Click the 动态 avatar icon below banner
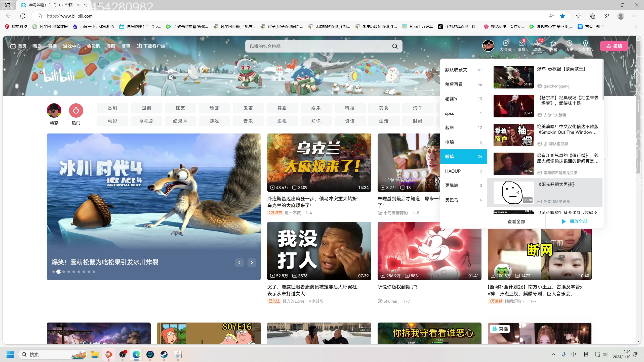This screenshot has width=644, height=362. click(x=54, y=110)
